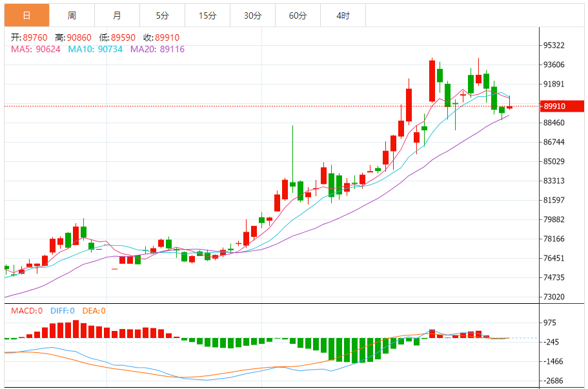Switch to the 周 weekly tab
The image size is (588, 389).
point(72,15)
